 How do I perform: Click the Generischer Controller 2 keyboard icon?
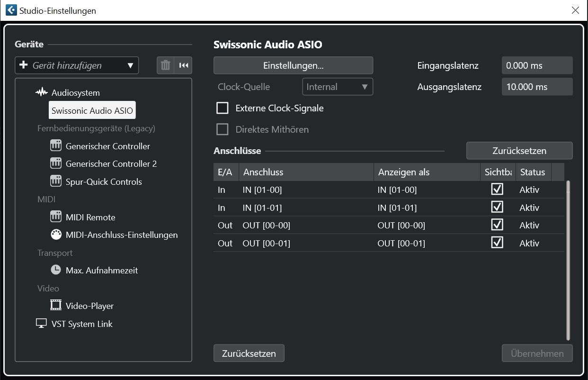pos(56,163)
